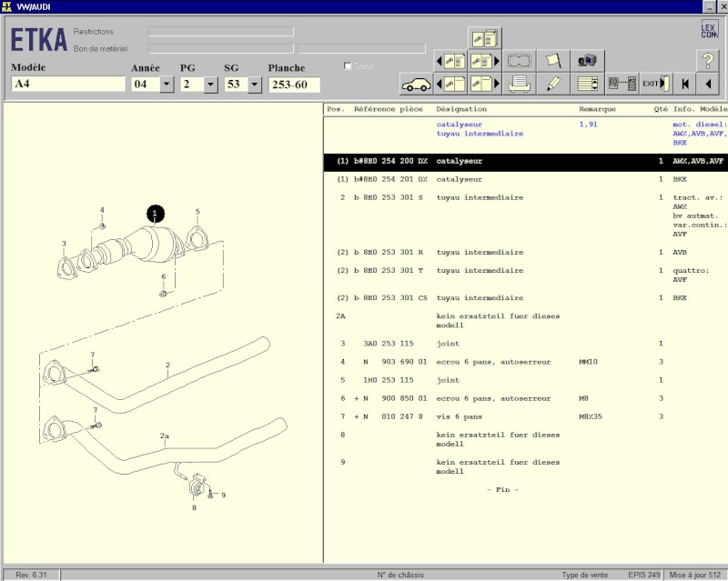728x581 pixels.
Task: Jump to first entry arrow button
Action: click(685, 84)
